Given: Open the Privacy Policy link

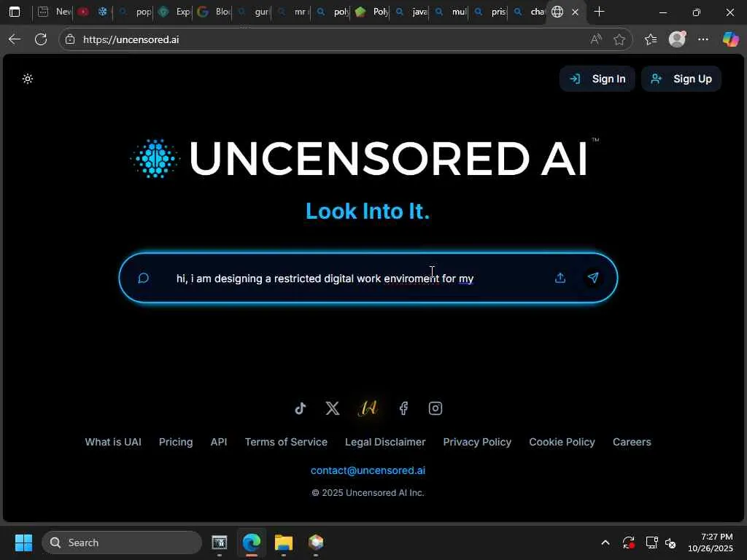Looking at the screenshot, I should tap(477, 442).
